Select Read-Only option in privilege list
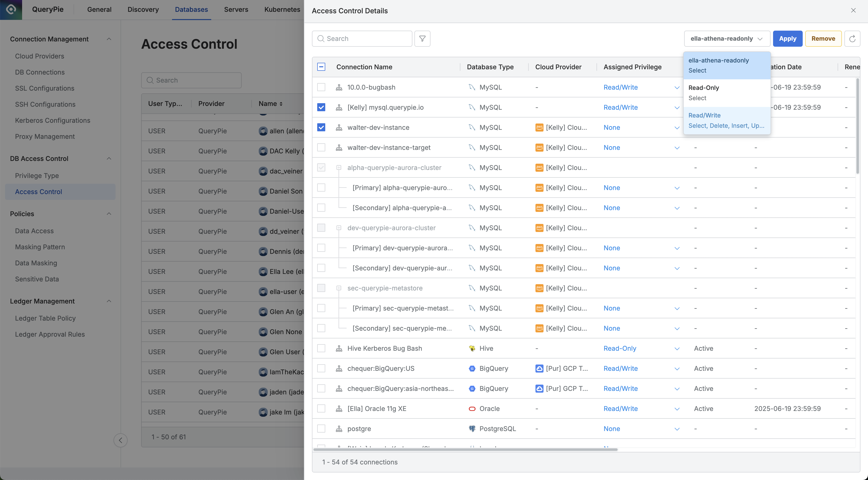This screenshot has width=868, height=480. pyautogui.click(x=727, y=93)
